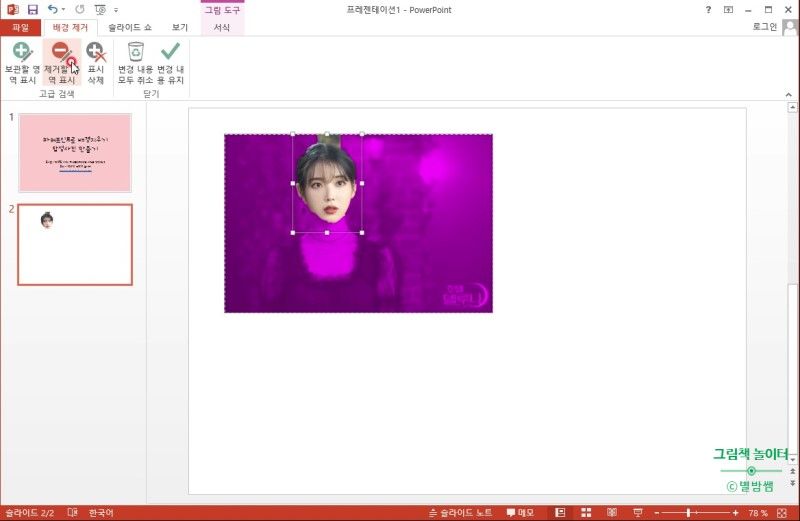Open the 슬라이드 쇼 tab

tap(130, 28)
